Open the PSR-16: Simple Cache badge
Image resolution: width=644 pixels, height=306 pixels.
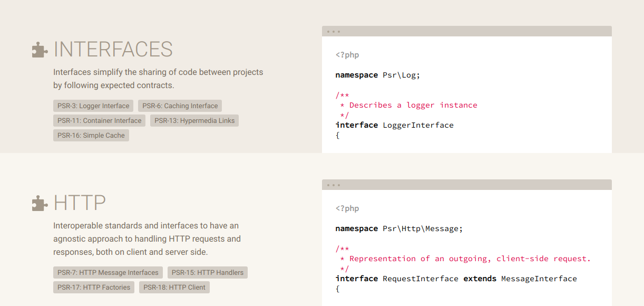pyautogui.click(x=91, y=135)
